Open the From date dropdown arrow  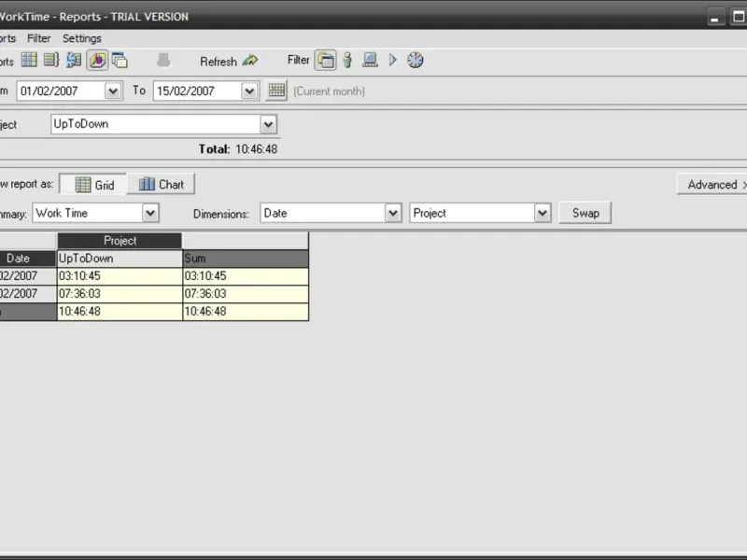pyautogui.click(x=113, y=91)
